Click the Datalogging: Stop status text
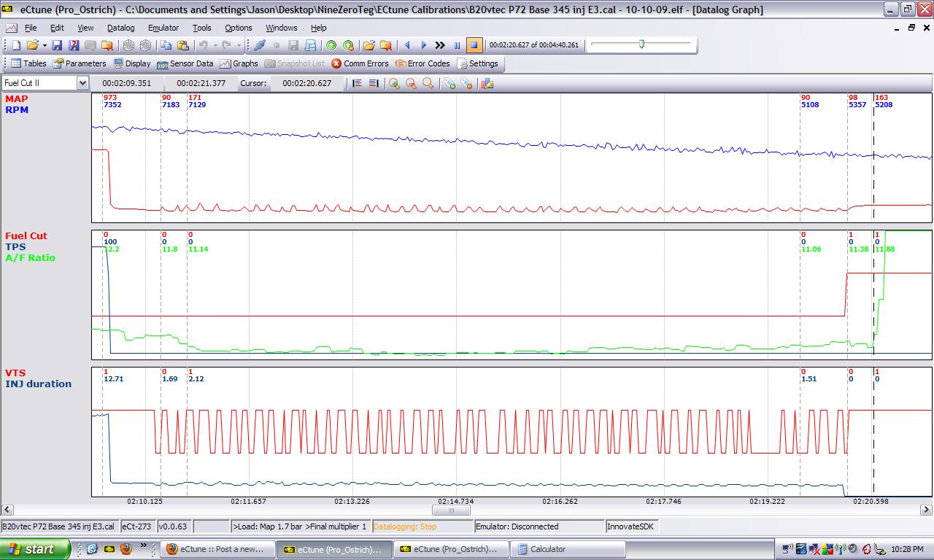This screenshot has height=560, width=934. [405, 526]
